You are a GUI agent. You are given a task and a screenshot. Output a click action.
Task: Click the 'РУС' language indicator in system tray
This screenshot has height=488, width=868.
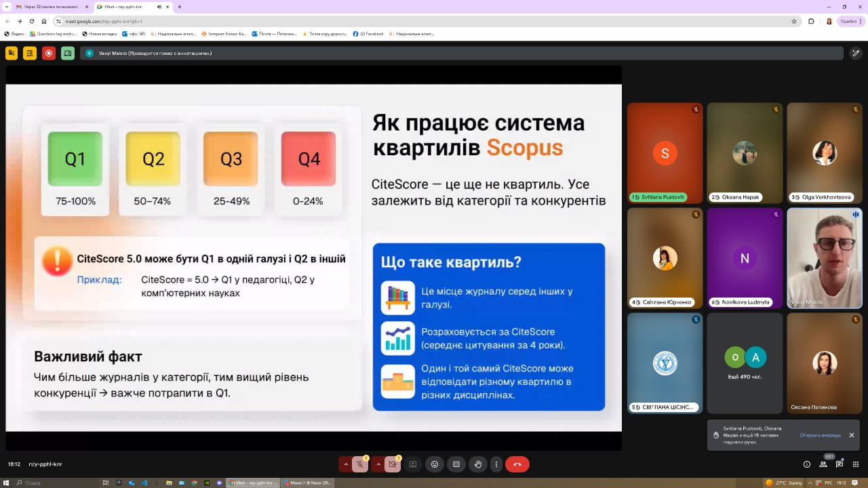829,483
